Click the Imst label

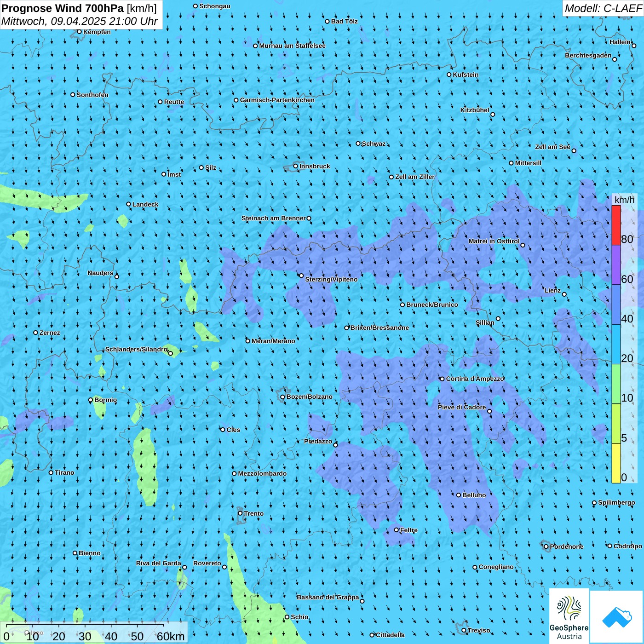[x=174, y=174]
